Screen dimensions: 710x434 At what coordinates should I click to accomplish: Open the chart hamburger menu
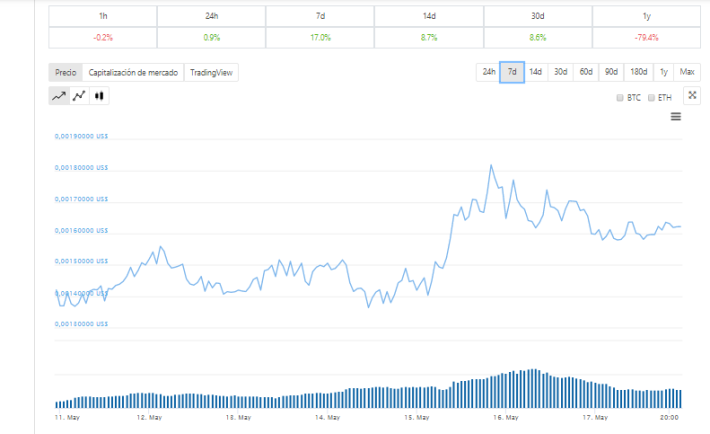coord(676,117)
